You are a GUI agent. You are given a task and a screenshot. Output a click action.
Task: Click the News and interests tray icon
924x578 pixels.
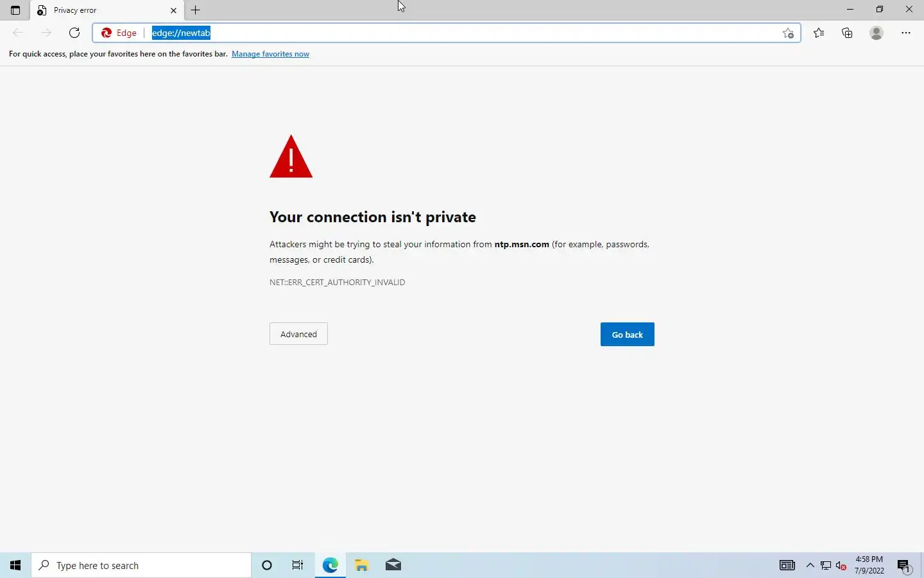787,565
